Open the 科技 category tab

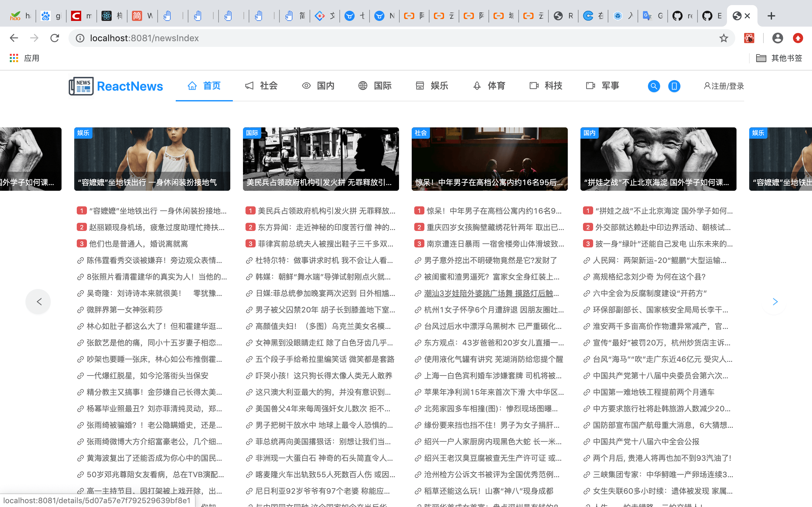(x=546, y=86)
